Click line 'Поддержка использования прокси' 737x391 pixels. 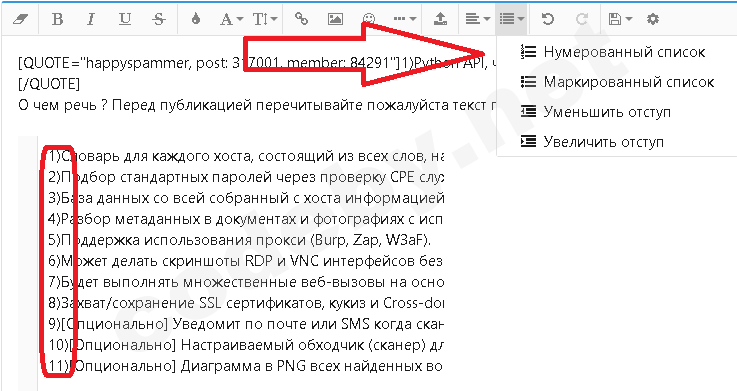(x=240, y=240)
